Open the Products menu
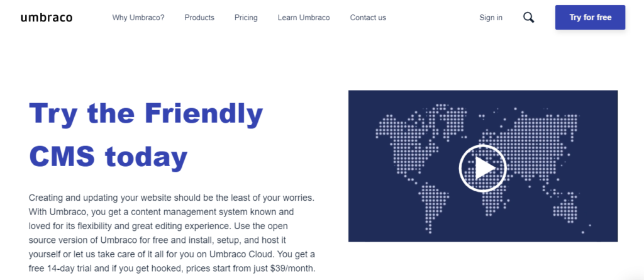 tap(199, 18)
